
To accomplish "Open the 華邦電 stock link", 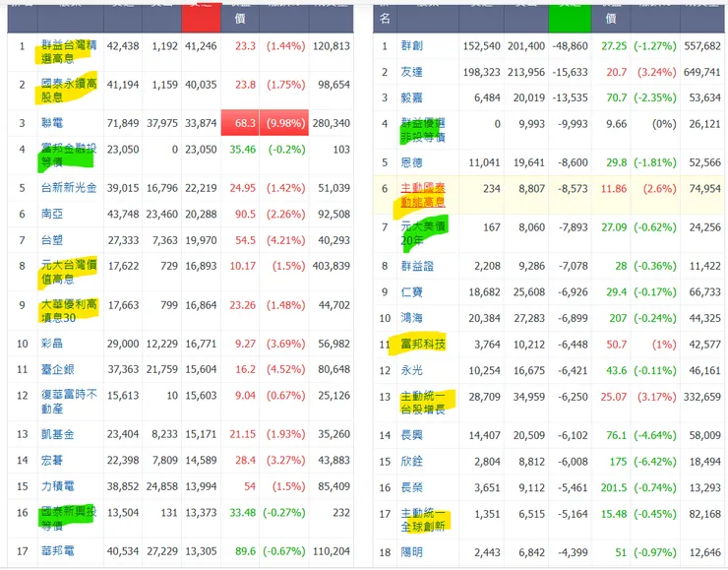I will pyautogui.click(x=58, y=551).
